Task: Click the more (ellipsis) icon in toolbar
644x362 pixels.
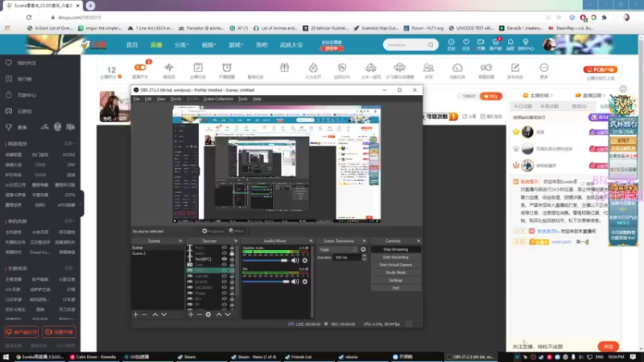Action: click(x=544, y=68)
